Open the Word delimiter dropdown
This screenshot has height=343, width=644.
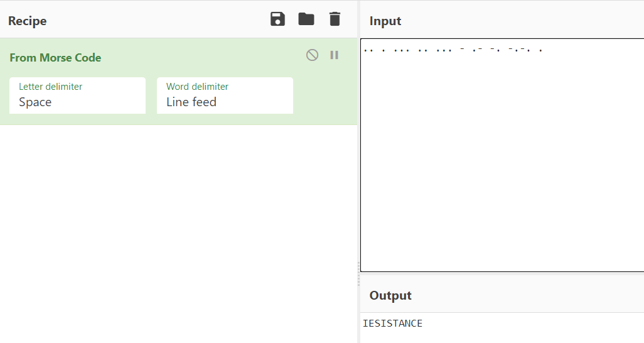225,95
